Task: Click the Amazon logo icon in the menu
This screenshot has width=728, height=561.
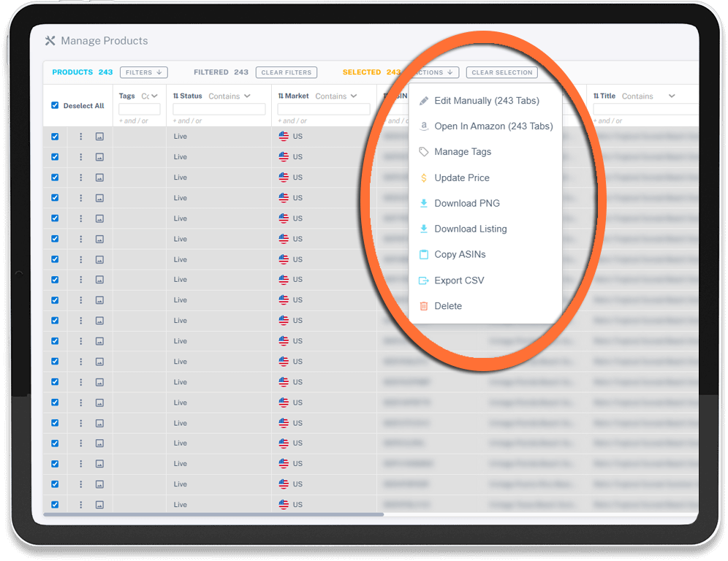Action: [423, 126]
